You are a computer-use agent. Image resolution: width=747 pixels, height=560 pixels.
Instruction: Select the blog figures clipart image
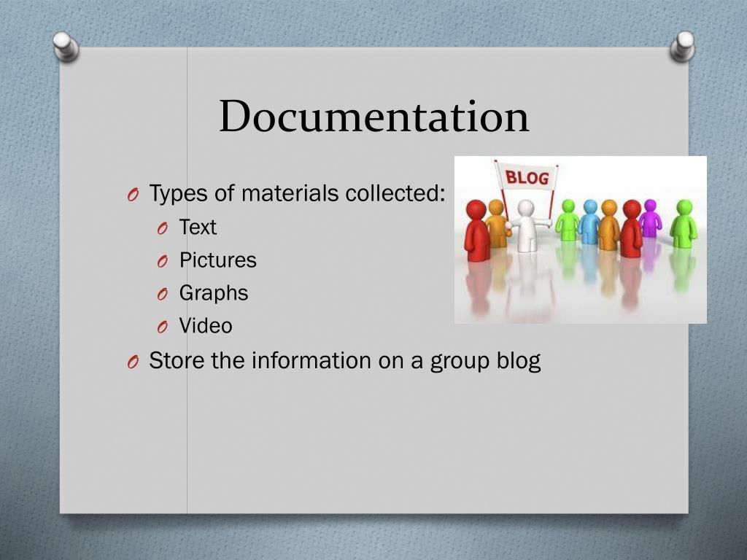point(580,239)
